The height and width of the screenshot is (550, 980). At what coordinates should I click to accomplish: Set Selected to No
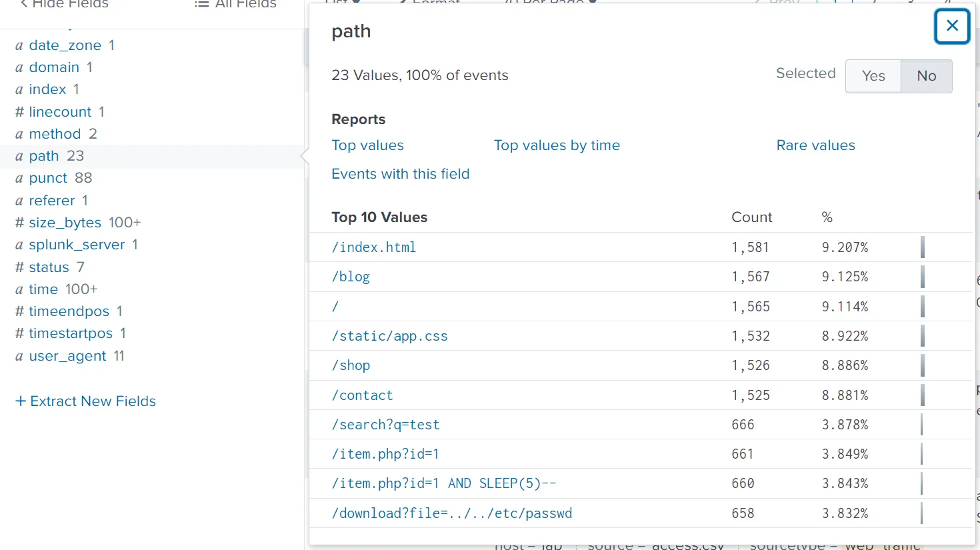click(926, 76)
